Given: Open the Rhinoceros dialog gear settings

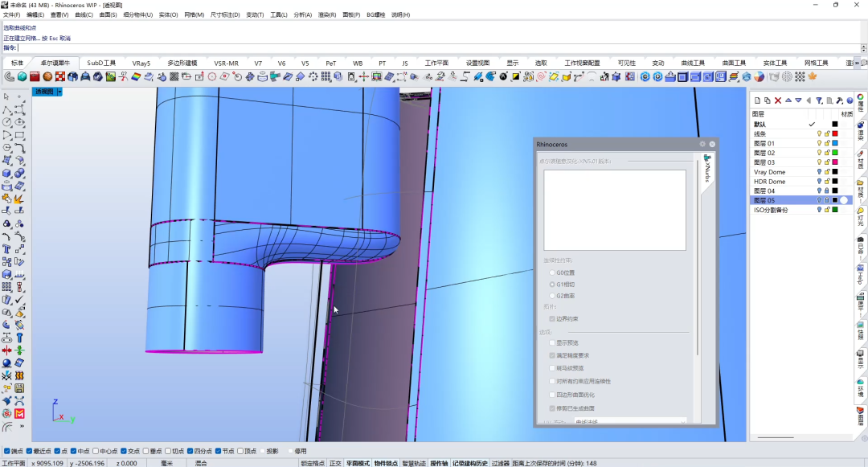Looking at the screenshot, I should [702, 144].
